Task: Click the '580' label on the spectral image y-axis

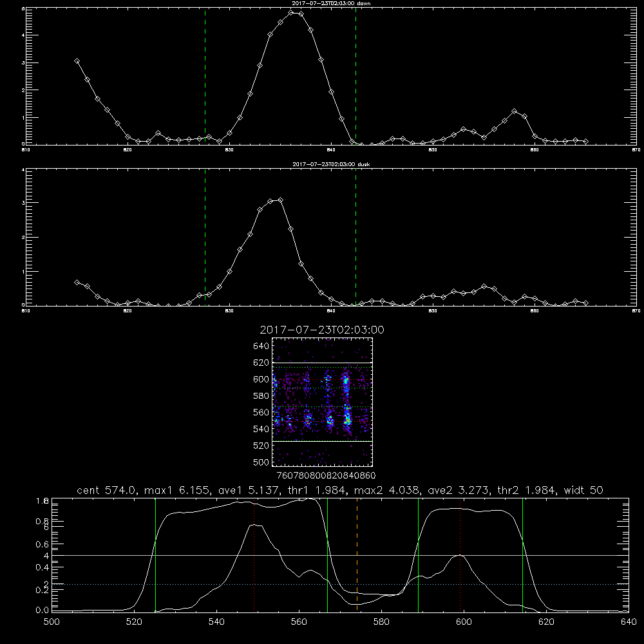Action: coord(261,396)
